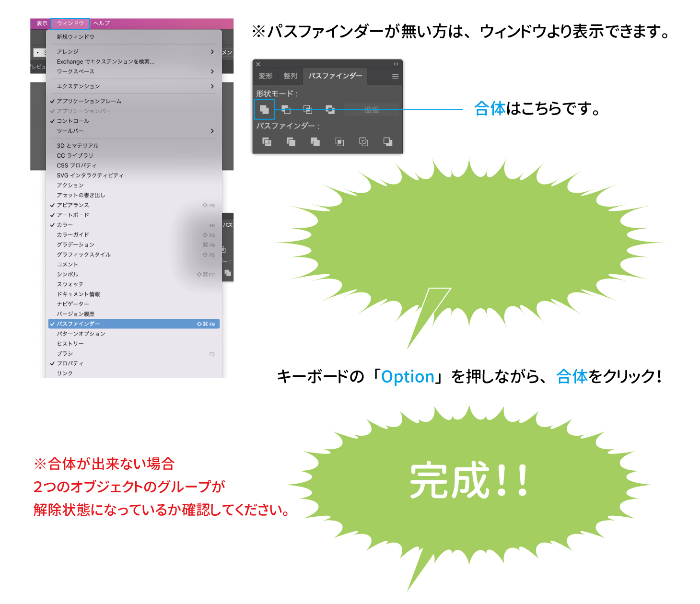The height and width of the screenshot is (604, 700).
Task: Choose アクション from the Window menu
Action: (134, 186)
